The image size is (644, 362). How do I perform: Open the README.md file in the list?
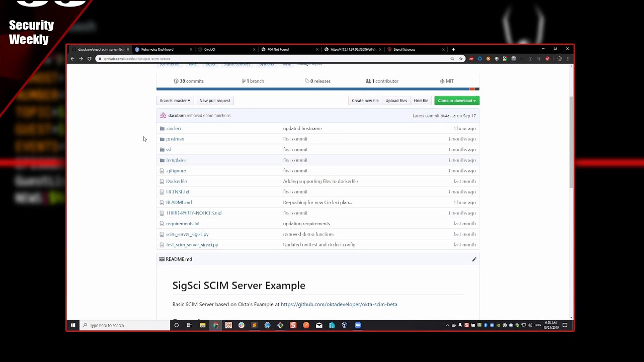point(179,202)
